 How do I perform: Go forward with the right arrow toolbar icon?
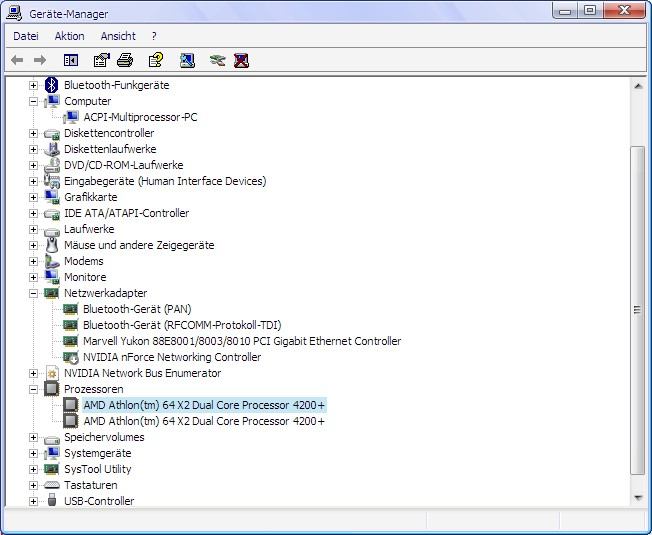pos(40,61)
